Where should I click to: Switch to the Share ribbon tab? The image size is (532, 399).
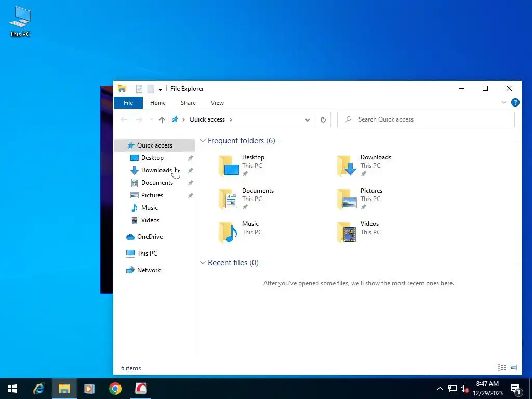(188, 103)
